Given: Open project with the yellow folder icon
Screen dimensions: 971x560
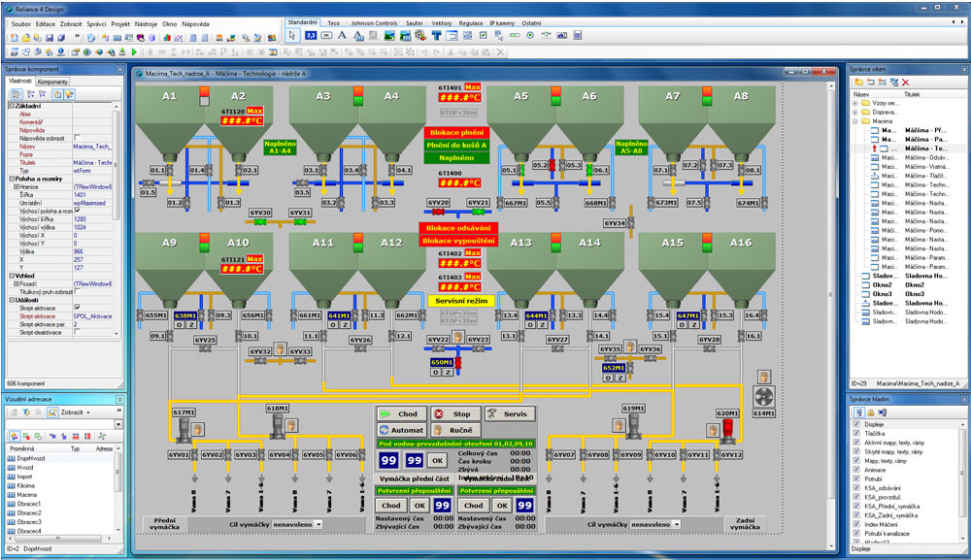Looking at the screenshot, I should pos(26,38).
